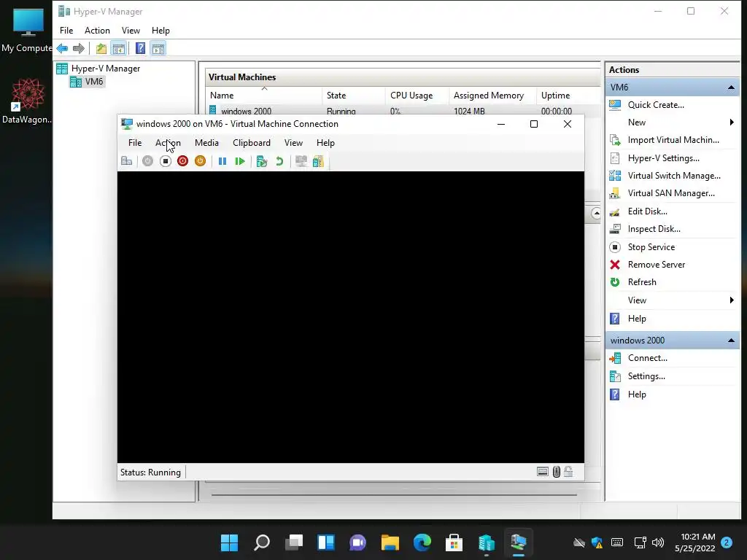Click Inspect Disk action

tap(654, 229)
